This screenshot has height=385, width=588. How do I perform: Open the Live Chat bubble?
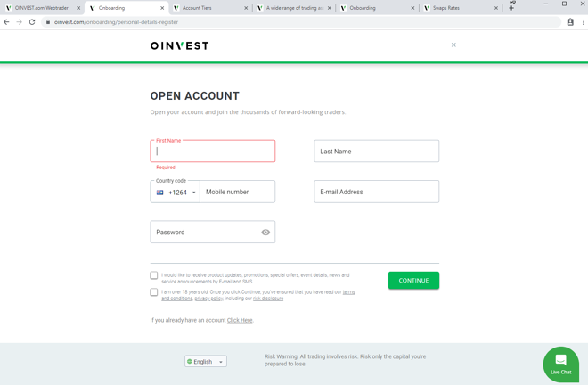[x=560, y=365]
